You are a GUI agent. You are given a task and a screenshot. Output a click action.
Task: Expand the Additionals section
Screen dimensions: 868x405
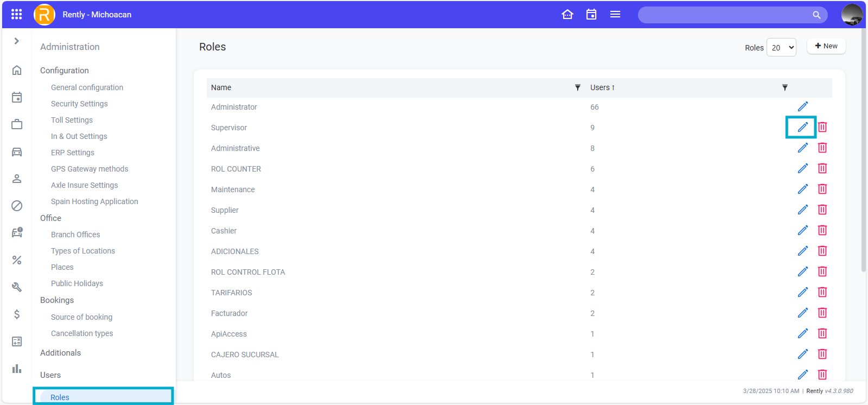click(60, 353)
